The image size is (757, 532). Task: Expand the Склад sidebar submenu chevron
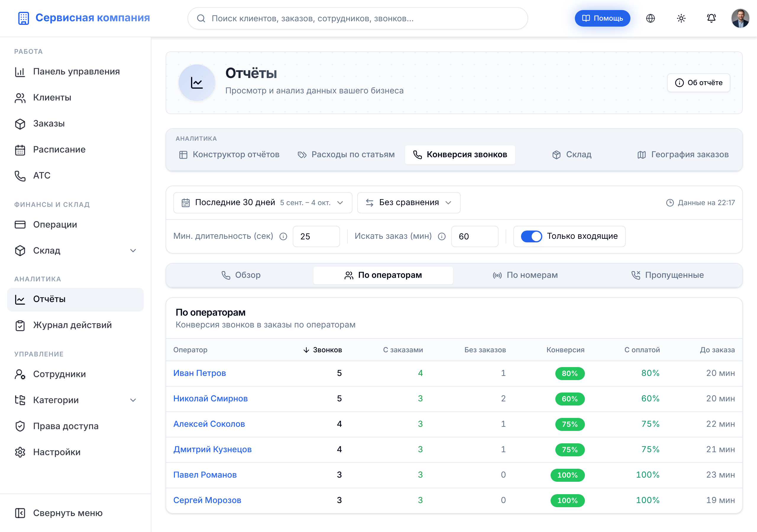[133, 251]
